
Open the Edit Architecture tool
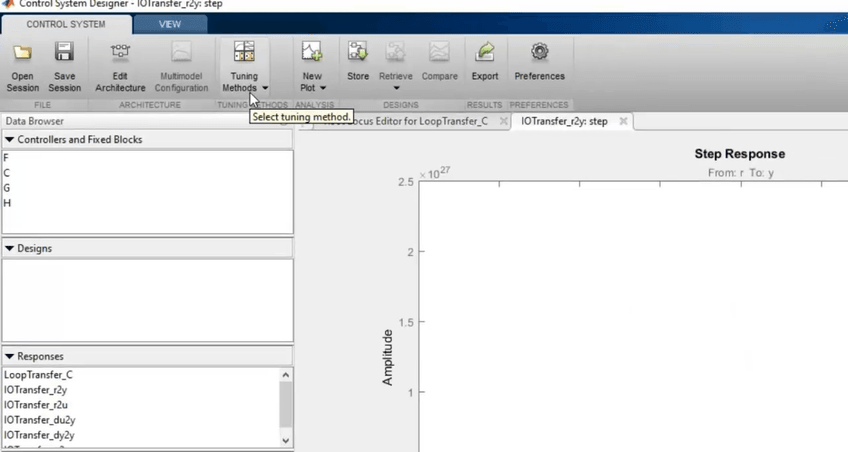pos(120,53)
